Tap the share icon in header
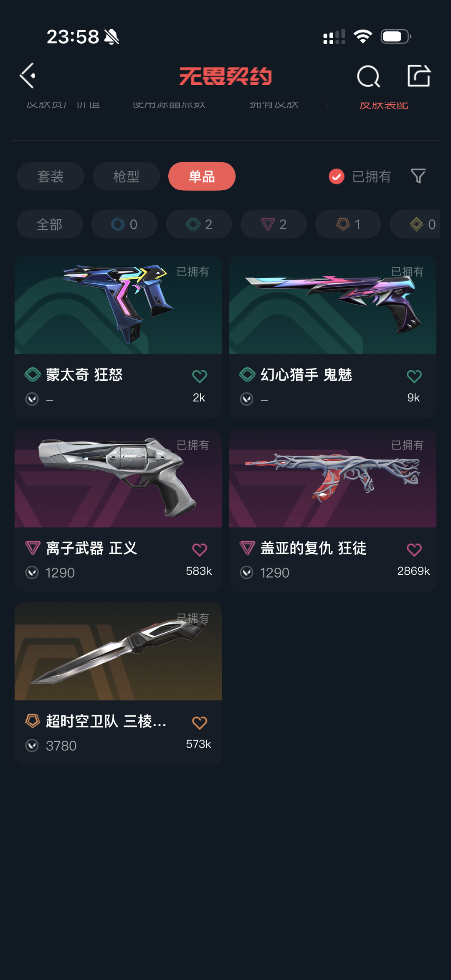451x980 pixels. tap(419, 76)
